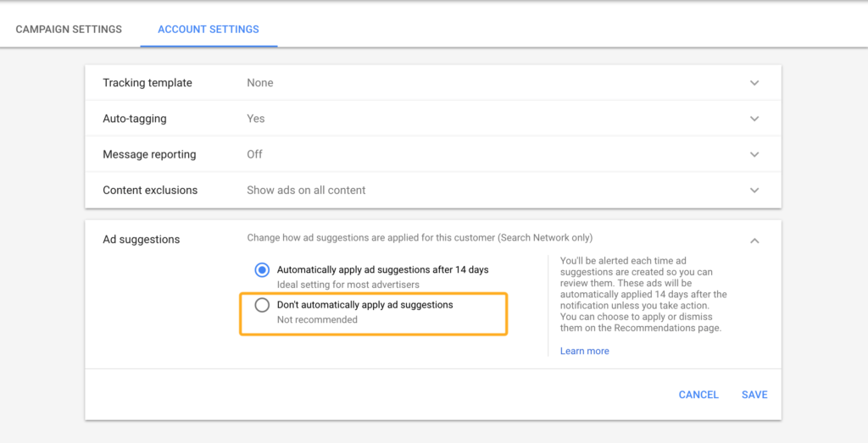Save the ad suggestions setting
The height and width of the screenshot is (443, 868).
tap(754, 395)
